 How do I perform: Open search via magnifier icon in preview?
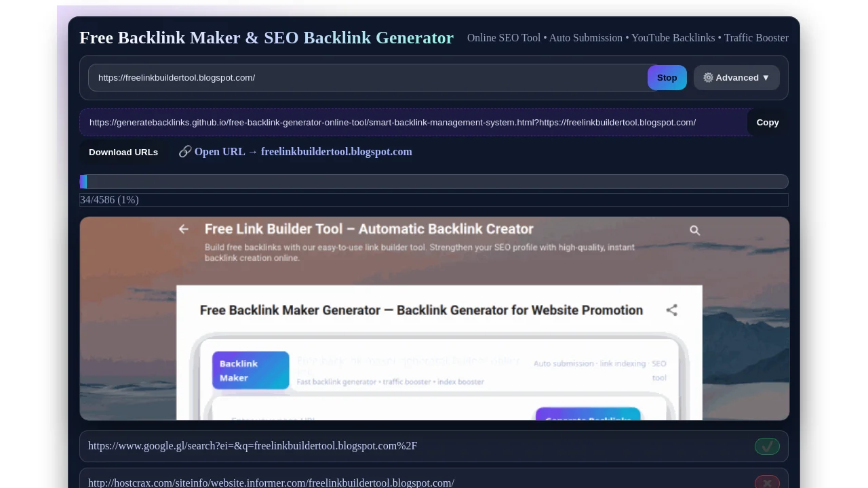tap(694, 230)
